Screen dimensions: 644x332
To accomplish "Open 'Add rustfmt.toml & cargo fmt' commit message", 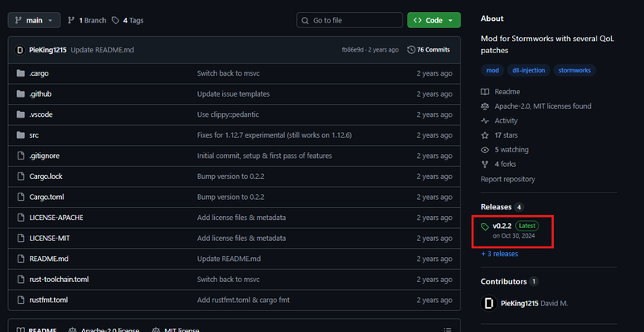I will pos(243,300).
